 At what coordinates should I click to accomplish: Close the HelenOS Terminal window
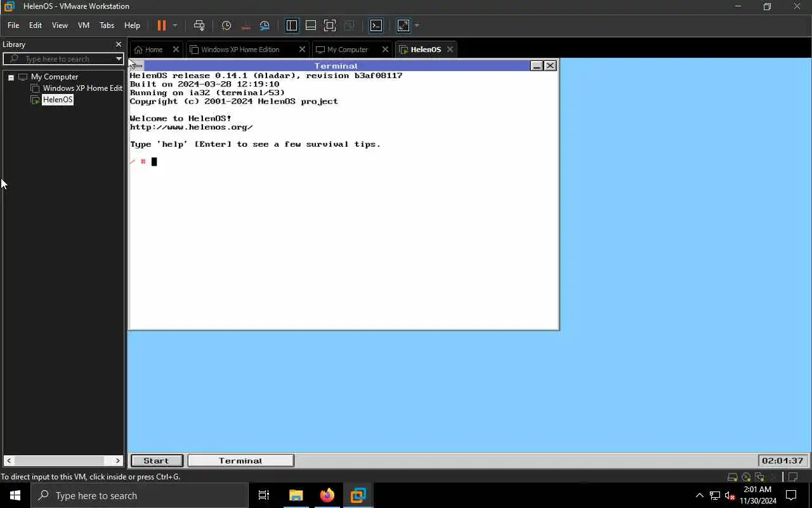tap(550, 65)
